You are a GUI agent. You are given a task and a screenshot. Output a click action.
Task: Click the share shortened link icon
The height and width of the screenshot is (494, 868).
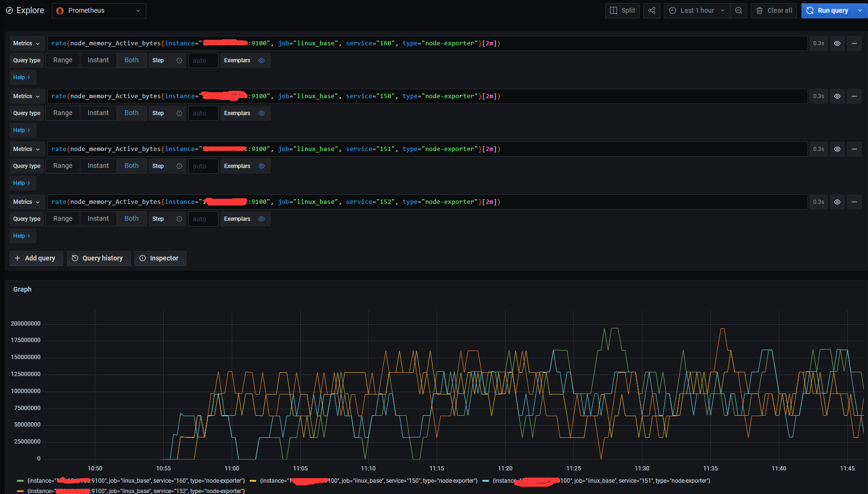[652, 10]
